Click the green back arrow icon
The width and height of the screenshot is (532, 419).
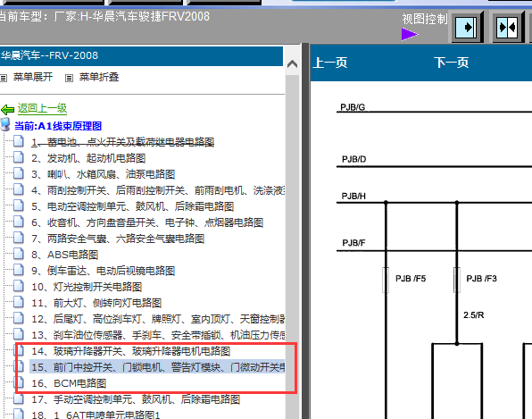(7, 109)
